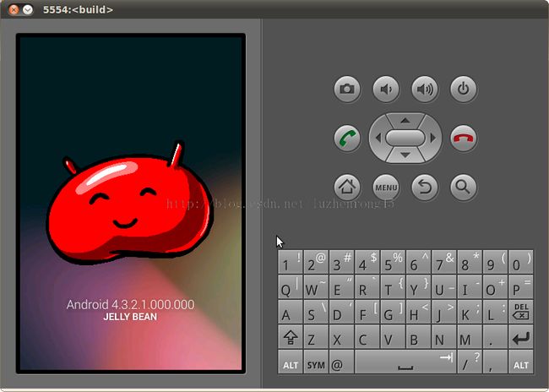Image resolution: width=549 pixels, height=392 pixels.
Task: Click the space bar key
Action: (405, 362)
